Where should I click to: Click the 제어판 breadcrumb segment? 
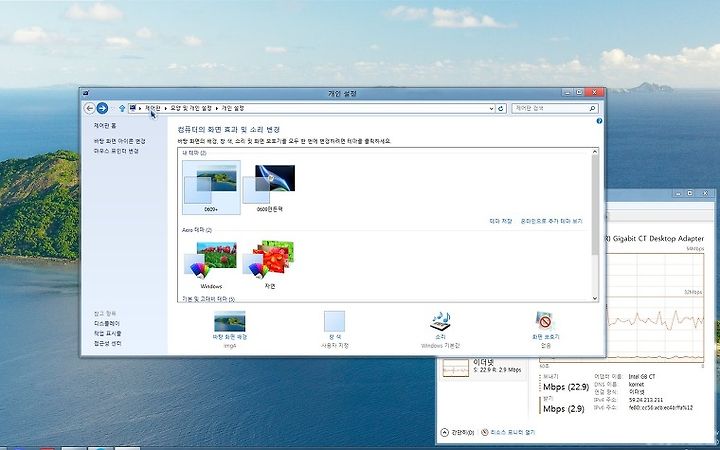[x=152, y=108]
